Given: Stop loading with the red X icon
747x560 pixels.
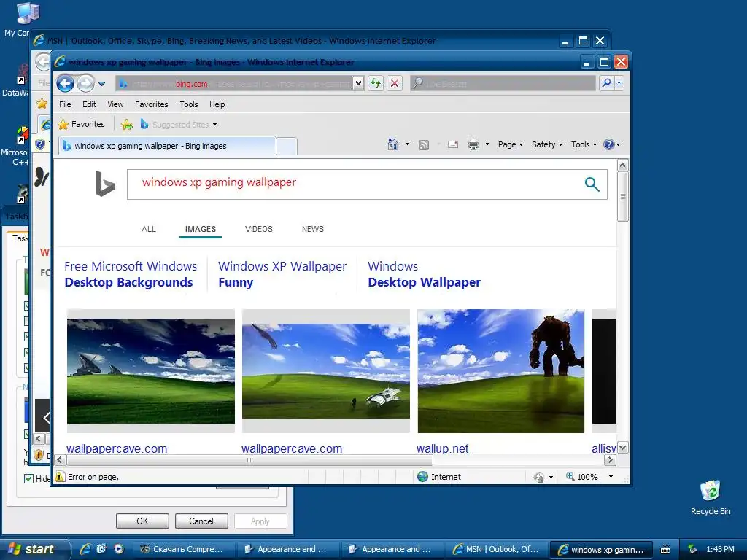Looking at the screenshot, I should pos(395,83).
